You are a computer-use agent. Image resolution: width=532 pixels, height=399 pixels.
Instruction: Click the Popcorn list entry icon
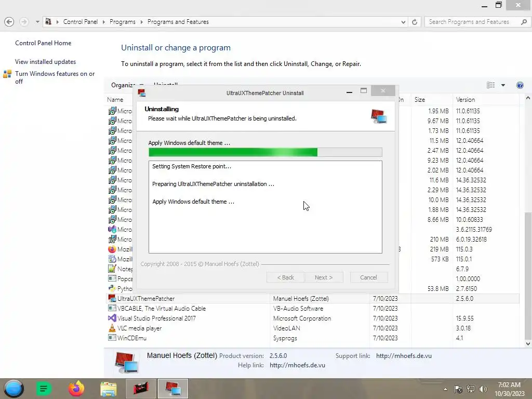click(x=112, y=278)
